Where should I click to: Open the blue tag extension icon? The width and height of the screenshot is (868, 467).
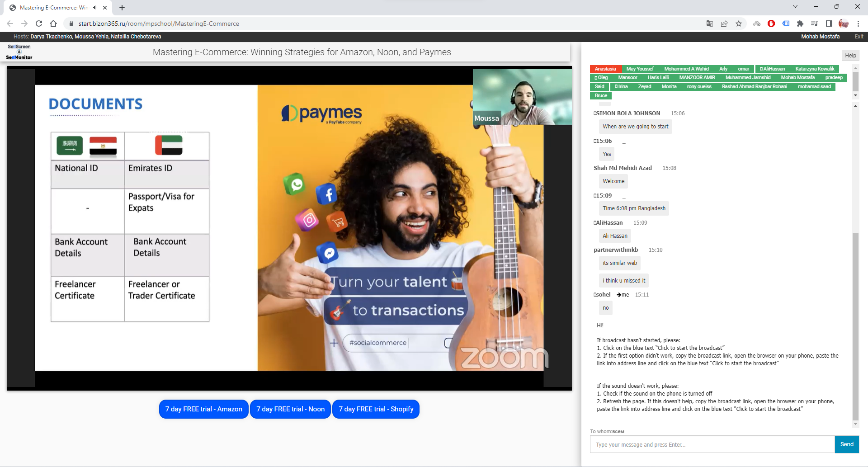pyautogui.click(x=786, y=24)
